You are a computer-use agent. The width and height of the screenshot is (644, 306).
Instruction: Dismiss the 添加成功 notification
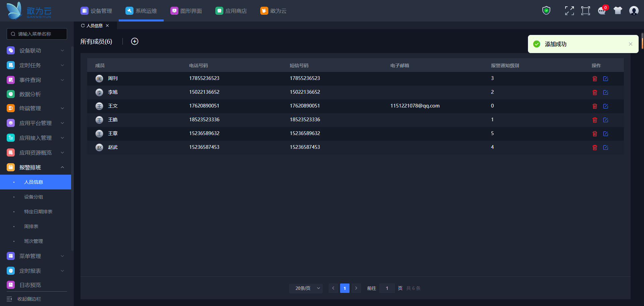pos(631,44)
